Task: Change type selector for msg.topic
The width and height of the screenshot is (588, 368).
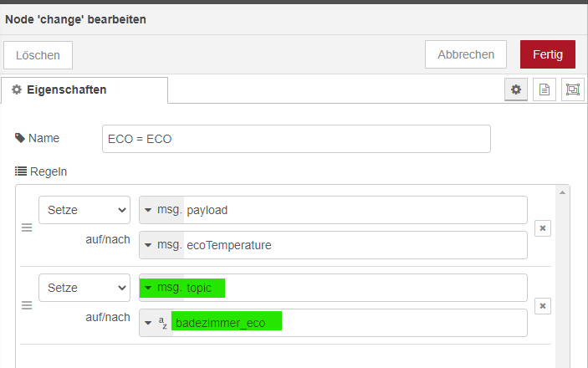Action: pyautogui.click(x=162, y=288)
